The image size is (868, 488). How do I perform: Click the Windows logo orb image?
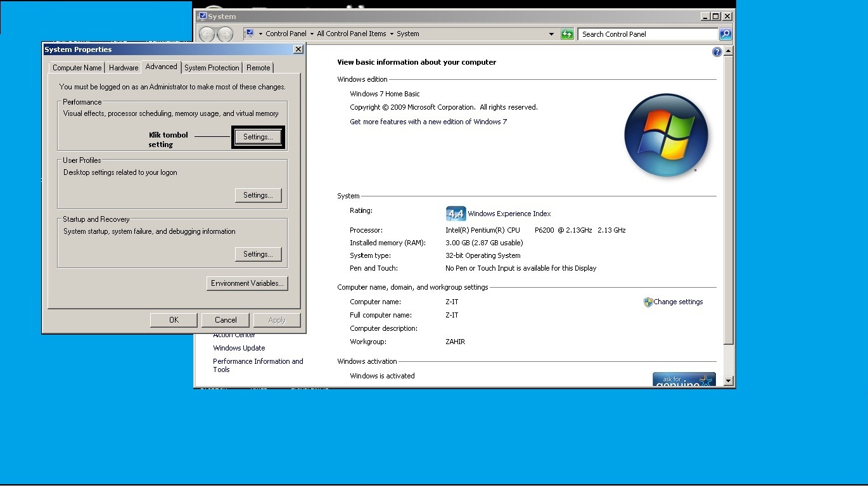tap(666, 135)
